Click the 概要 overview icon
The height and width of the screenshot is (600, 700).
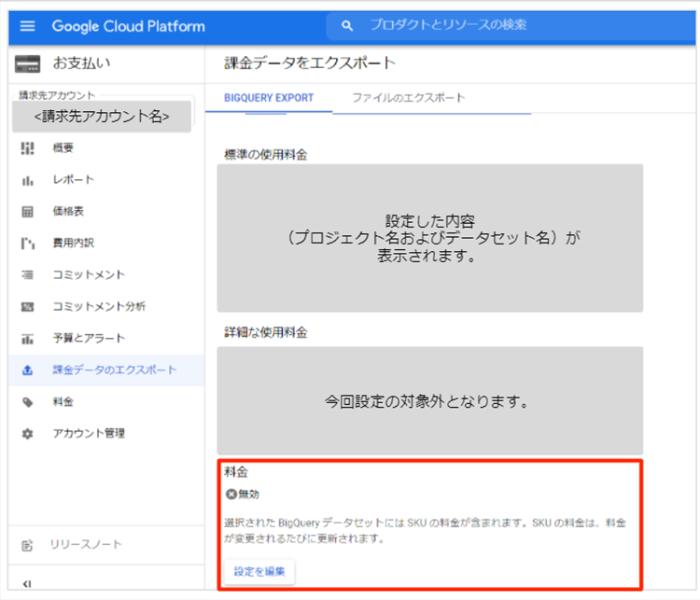coord(27,148)
